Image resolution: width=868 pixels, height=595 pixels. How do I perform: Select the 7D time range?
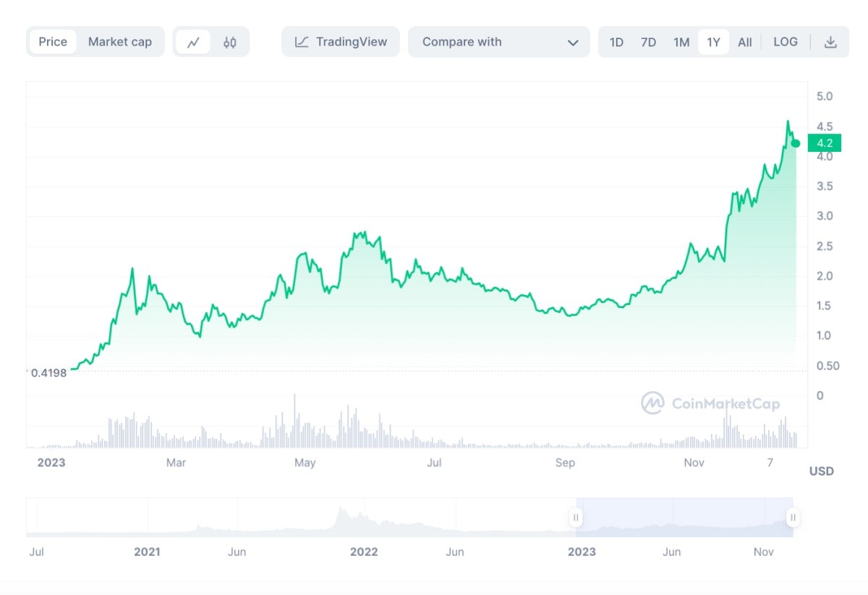click(x=648, y=42)
